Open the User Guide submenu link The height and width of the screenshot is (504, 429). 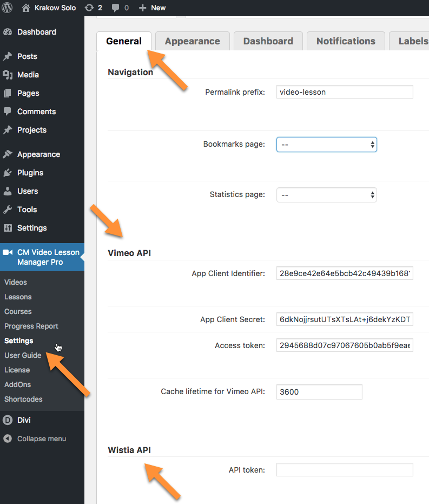pos(23,356)
